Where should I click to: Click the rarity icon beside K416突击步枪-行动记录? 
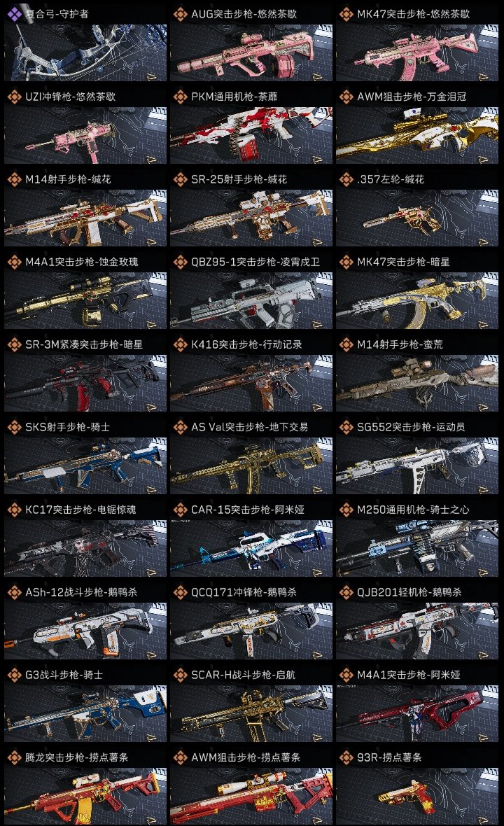coord(180,344)
